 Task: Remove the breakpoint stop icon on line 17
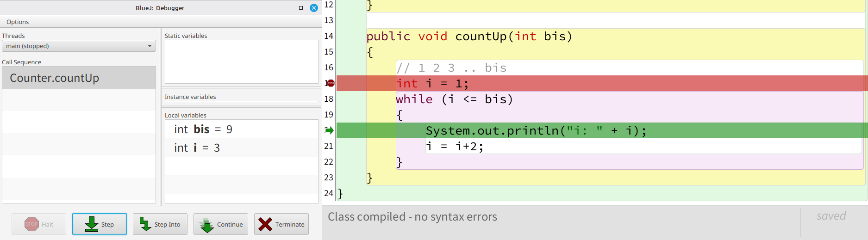(331, 83)
